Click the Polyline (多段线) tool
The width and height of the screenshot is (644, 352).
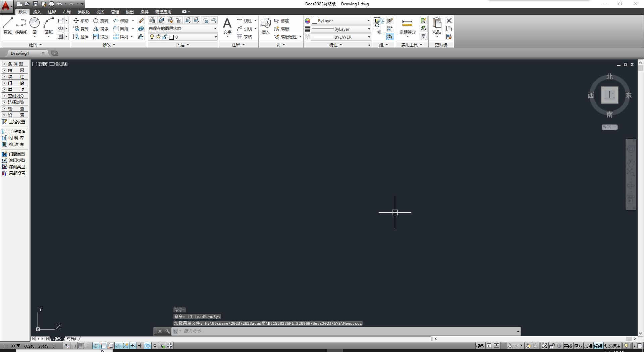coord(21,26)
